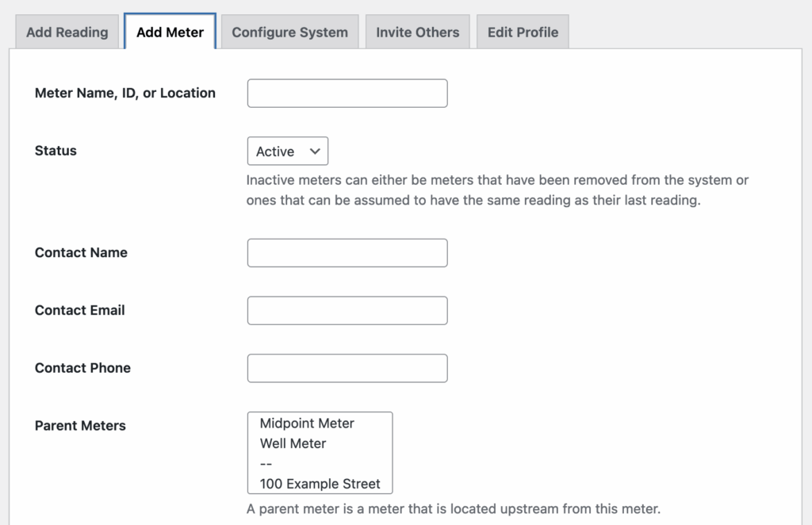Click the Status field label
Image resolution: width=812 pixels, height=525 pixels.
click(x=56, y=151)
